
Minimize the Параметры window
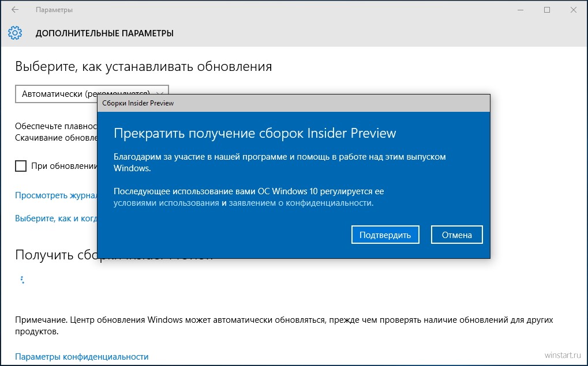pos(520,10)
